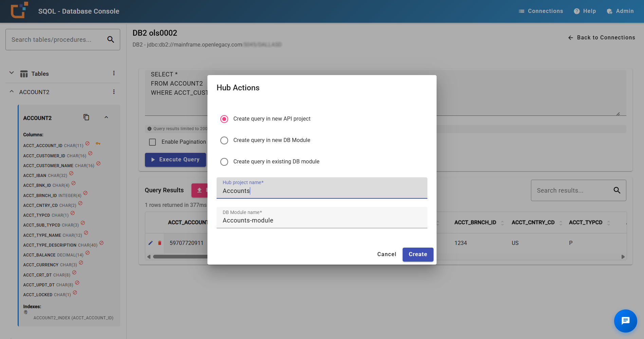Open the chat bubble at bottom right
Viewport: 644px width, 339px height.
pyautogui.click(x=626, y=321)
